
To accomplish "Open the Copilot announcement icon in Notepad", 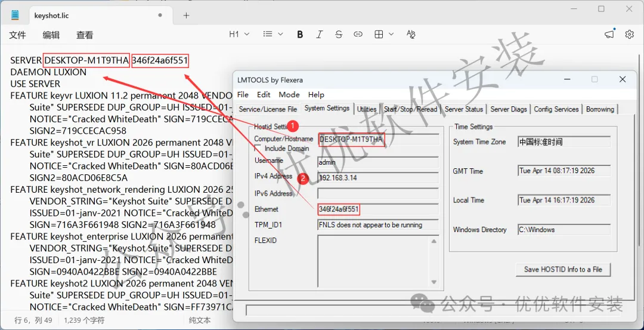I will pyautogui.click(x=610, y=35).
